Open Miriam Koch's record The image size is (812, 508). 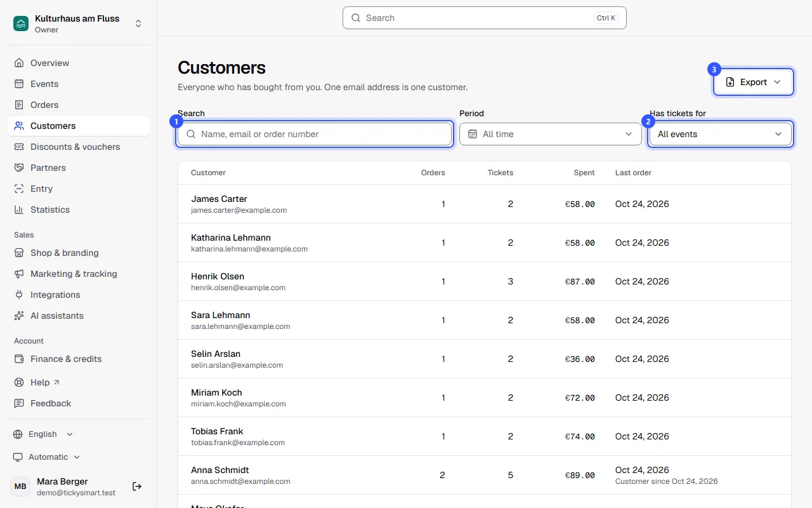tap(485, 398)
